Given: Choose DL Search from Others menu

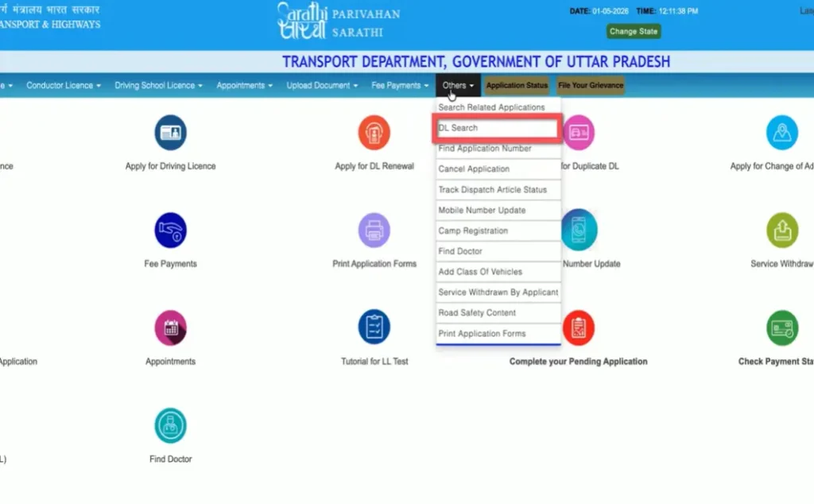Looking at the screenshot, I should coord(498,128).
